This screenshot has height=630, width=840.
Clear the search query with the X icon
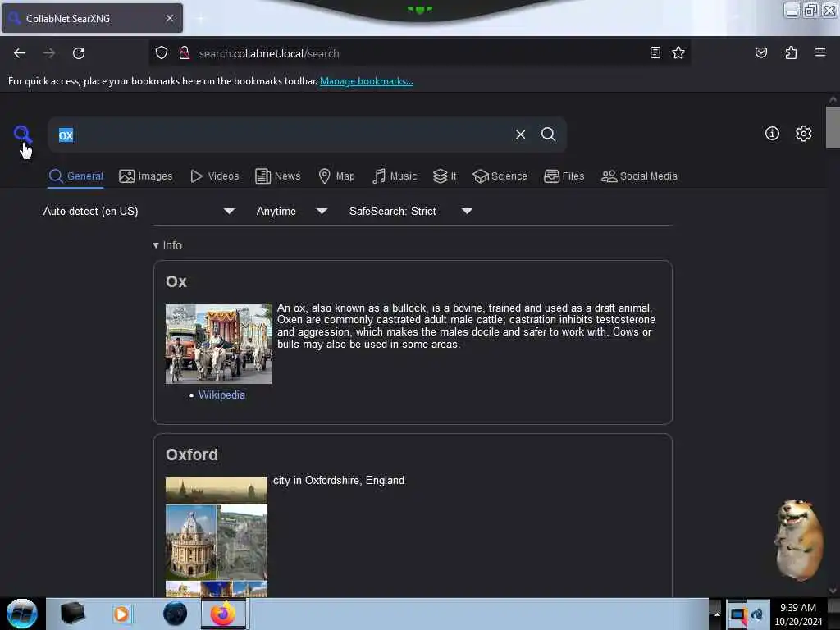click(520, 135)
